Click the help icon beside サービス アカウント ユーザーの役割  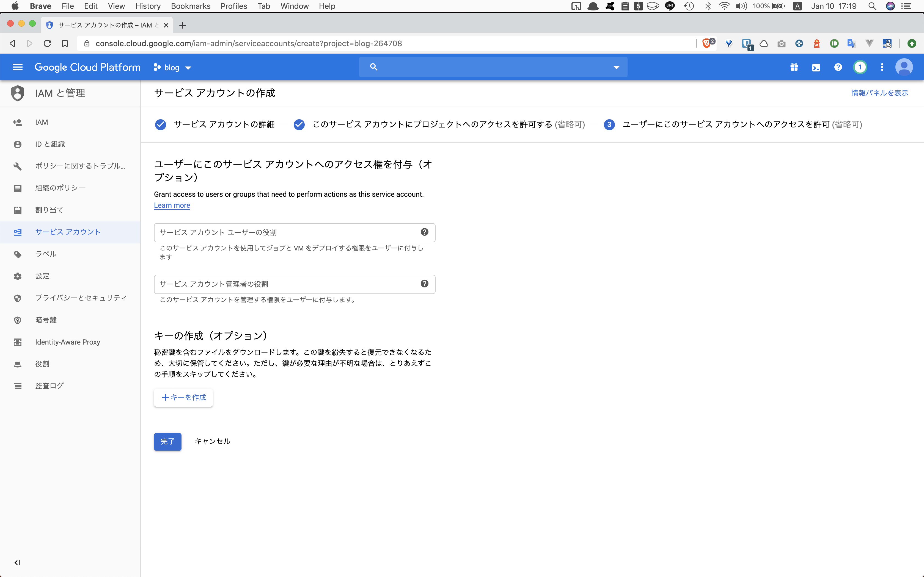click(425, 232)
